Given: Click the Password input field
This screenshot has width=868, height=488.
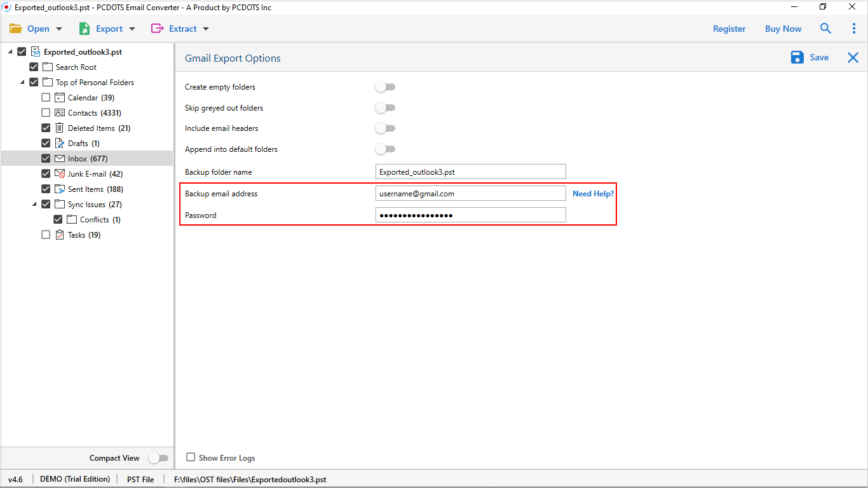Looking at the screenshot, I should click(x=470, y=215).
